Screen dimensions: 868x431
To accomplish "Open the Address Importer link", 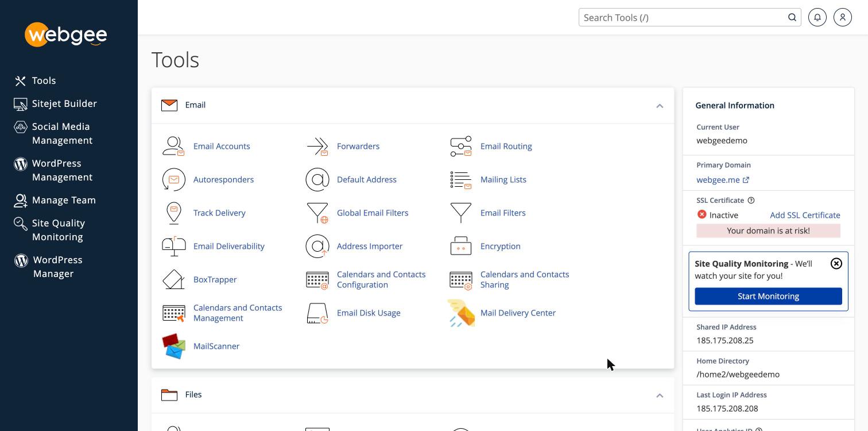I will coord(370,246).
